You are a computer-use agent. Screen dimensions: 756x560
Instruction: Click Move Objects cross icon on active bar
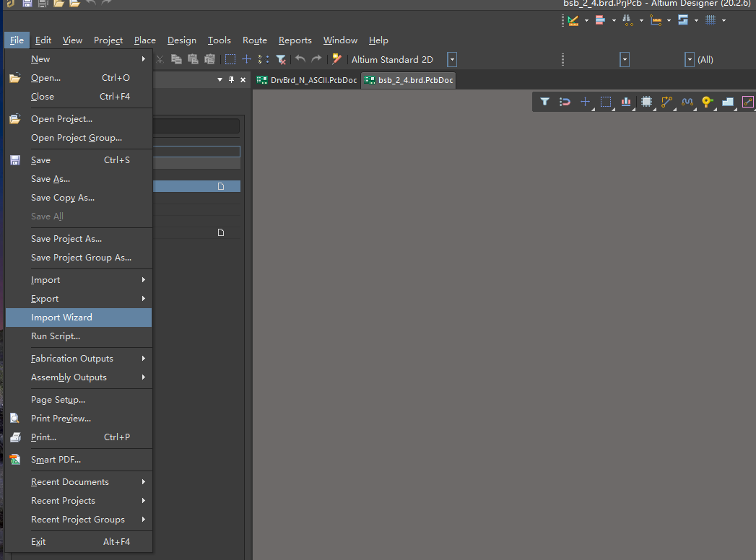[586, 102]
